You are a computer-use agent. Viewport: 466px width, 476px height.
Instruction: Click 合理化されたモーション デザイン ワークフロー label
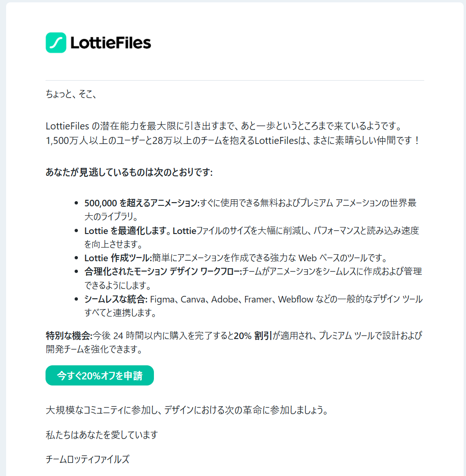(x=162, y=272)
